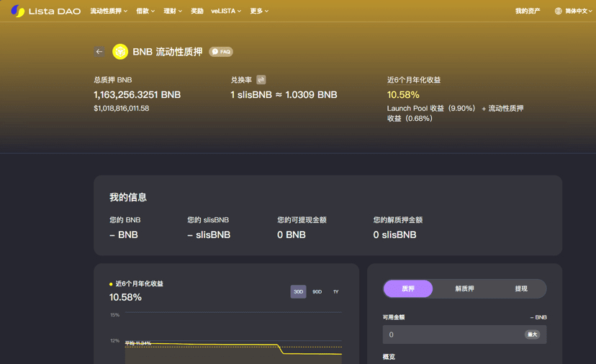
Task: Select the 30D chart range
Action: (x=299, y=292)
